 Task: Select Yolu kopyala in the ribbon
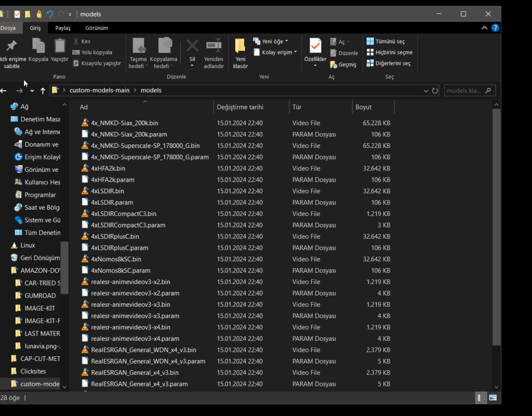tap(92, 52)
